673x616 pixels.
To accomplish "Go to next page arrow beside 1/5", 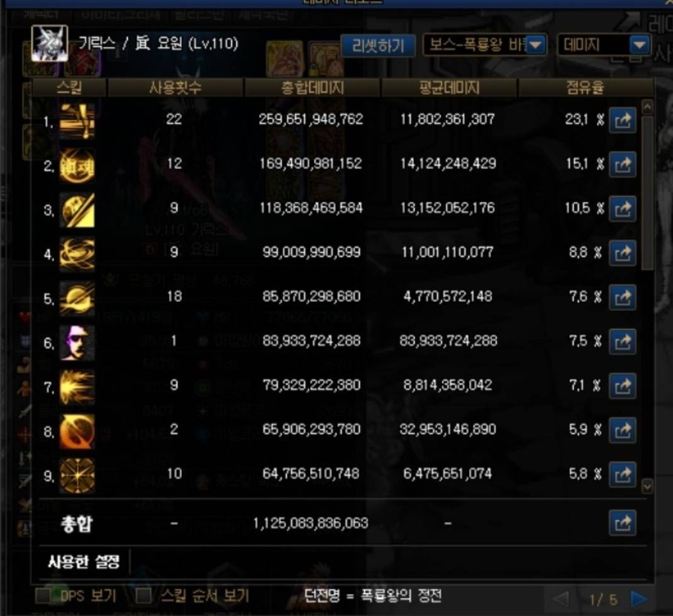I will 639,599.
